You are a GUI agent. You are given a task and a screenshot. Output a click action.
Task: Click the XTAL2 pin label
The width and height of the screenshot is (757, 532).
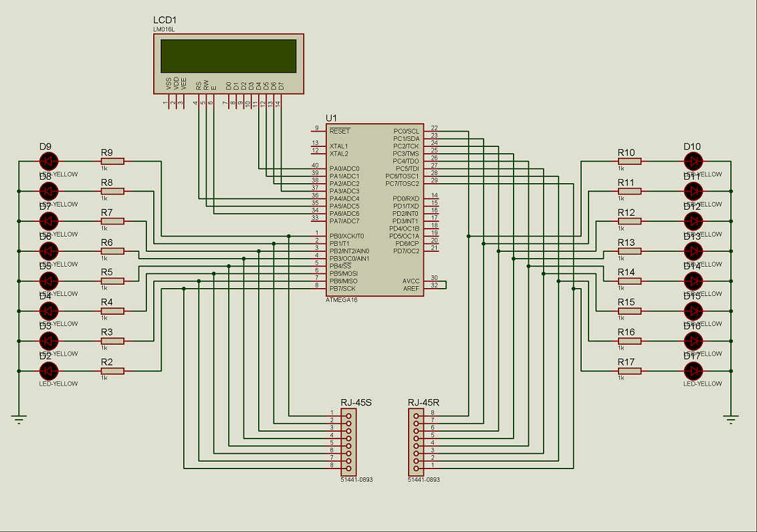point(339,154)
